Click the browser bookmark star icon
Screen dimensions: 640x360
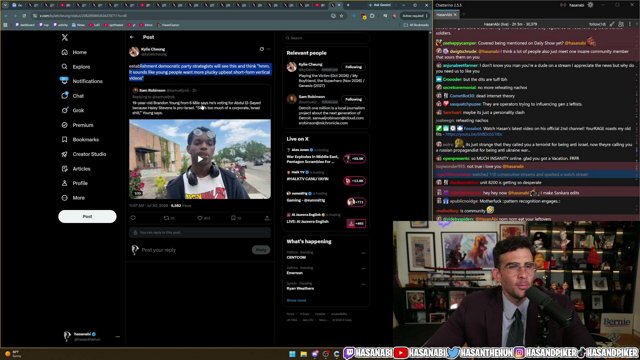coord(342,16)
